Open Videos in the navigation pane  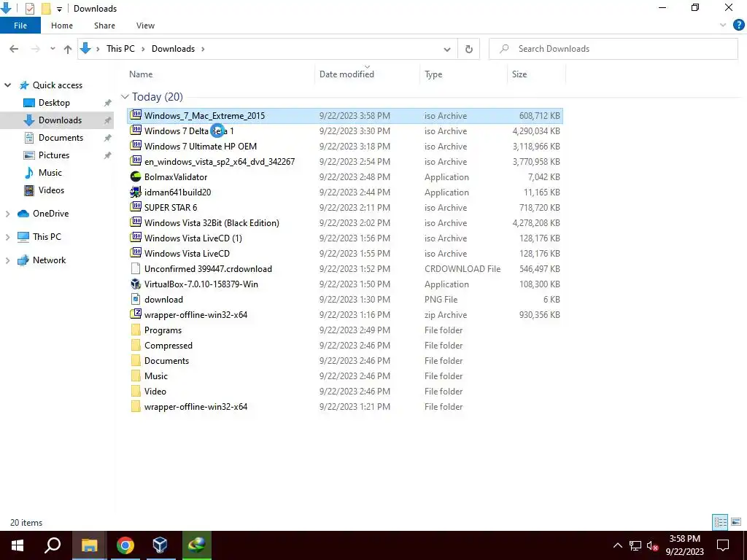pyautogui.click(x=51, y=190)
